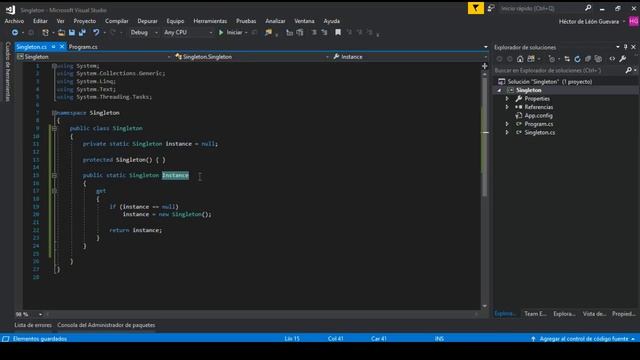Click Agregar al control de código fuente
This screenshot has height=360, width=640.
coord(584,339)
